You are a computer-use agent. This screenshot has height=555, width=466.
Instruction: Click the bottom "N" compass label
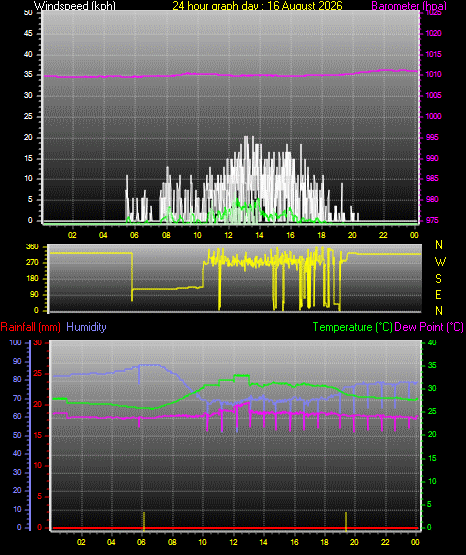pyautogui.click(x=439, y=311)
